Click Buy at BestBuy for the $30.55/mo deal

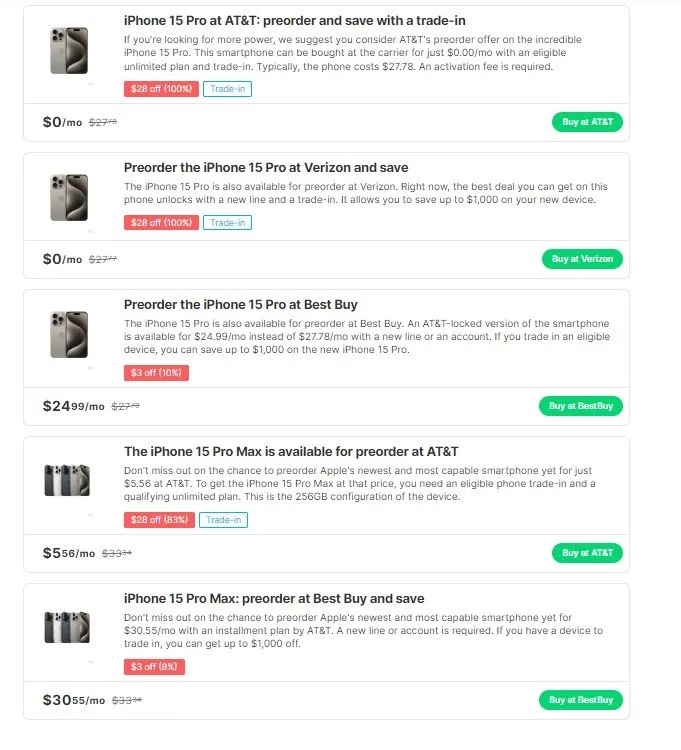coord(580,700)
